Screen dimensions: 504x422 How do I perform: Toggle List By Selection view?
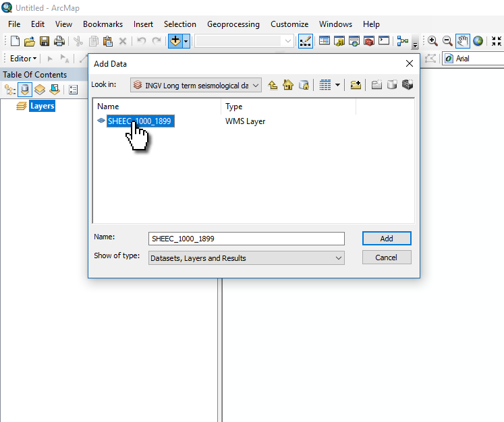[55, 90]
